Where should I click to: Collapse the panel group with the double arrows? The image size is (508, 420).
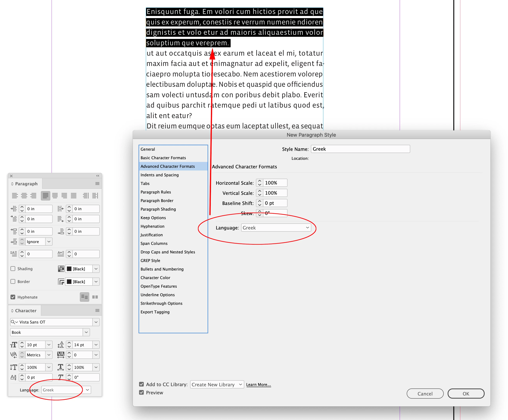tap(98, 176)
